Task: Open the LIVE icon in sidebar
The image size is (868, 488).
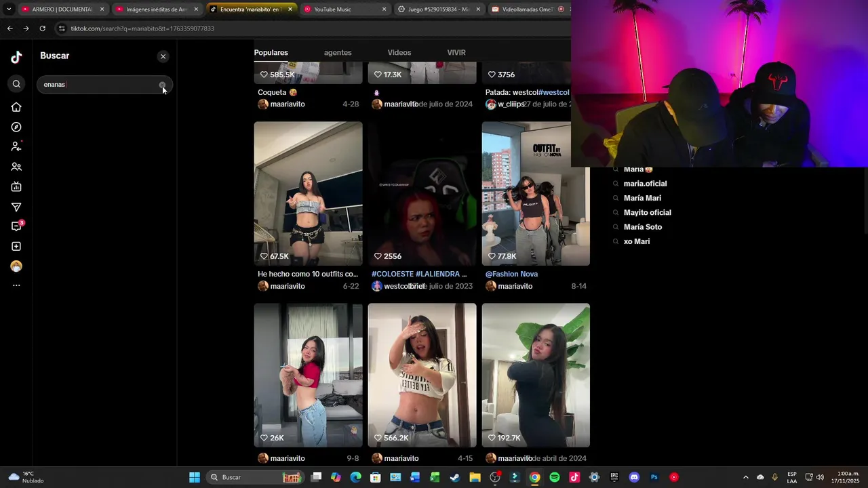Action: (16, 187)
